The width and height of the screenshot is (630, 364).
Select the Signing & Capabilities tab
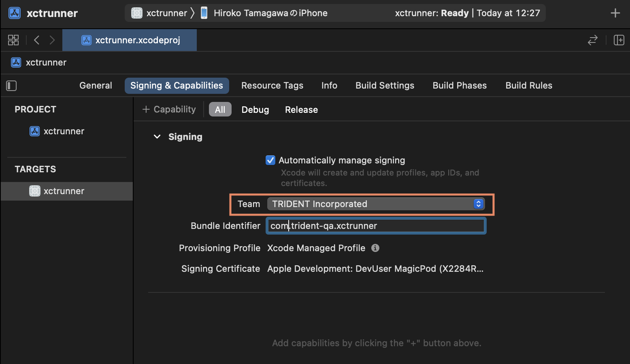(x=177, y=85)
